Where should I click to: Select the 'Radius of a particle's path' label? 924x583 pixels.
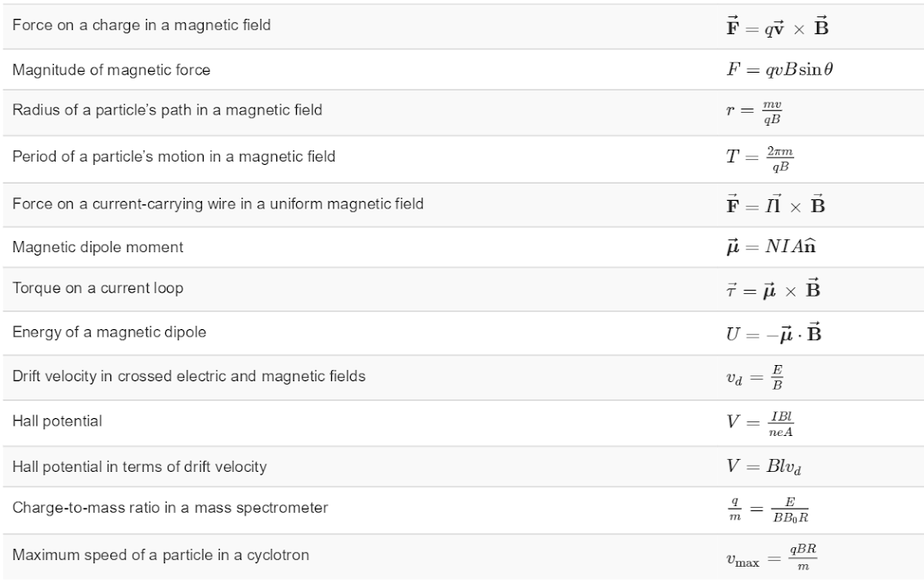point(168,110)
